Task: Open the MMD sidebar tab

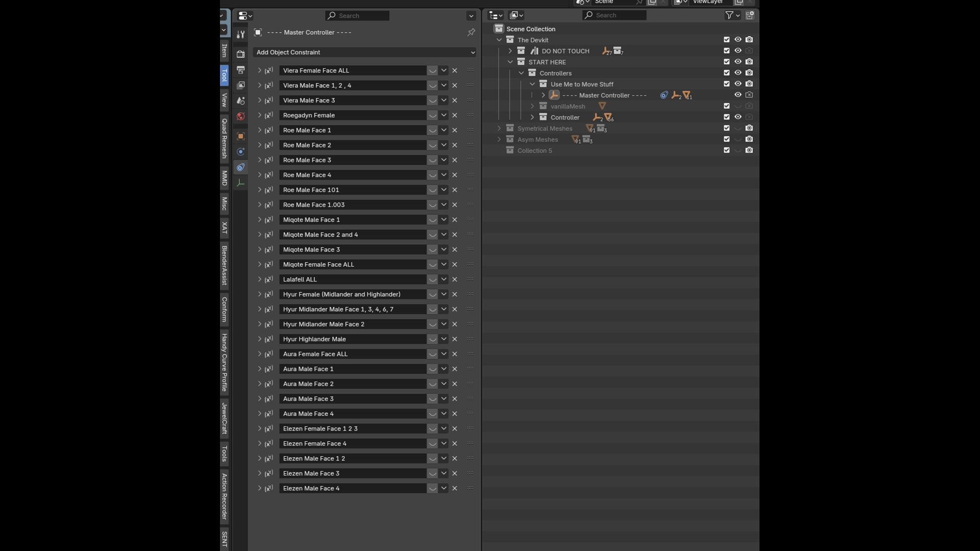Action: 224,178
